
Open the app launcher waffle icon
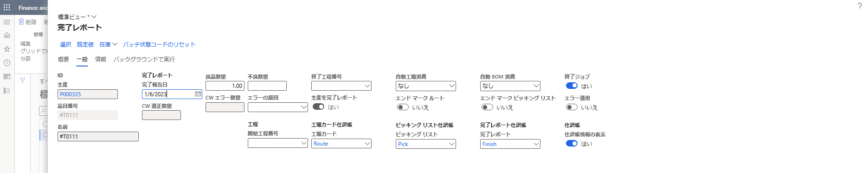click(6, 7)
